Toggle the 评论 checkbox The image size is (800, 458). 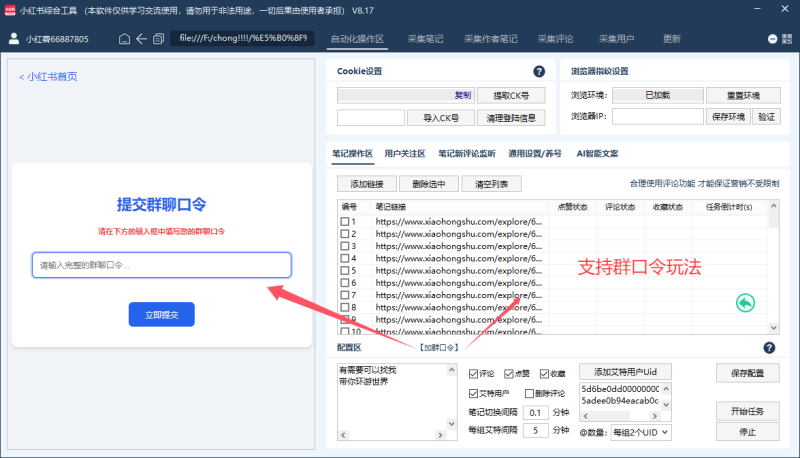click(473, 374)
